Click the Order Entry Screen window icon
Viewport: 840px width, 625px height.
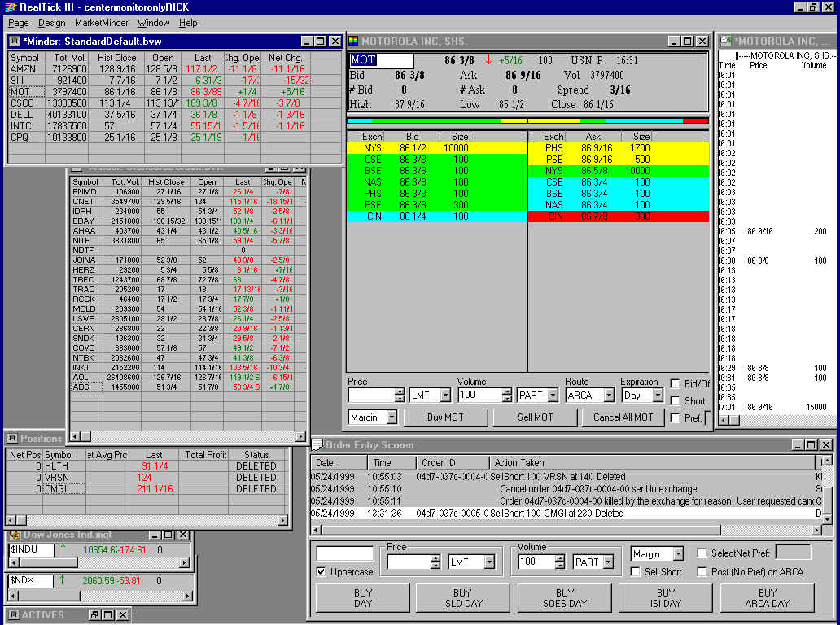pos(317,445)
